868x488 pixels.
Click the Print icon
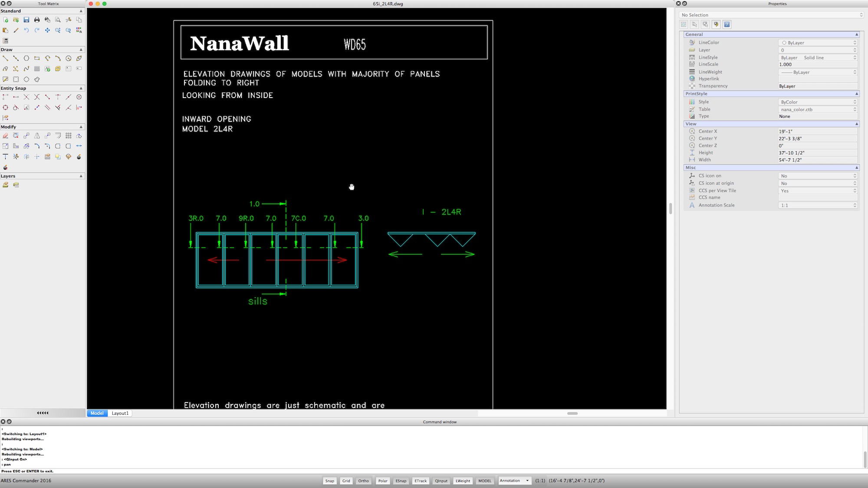point(37,20)
